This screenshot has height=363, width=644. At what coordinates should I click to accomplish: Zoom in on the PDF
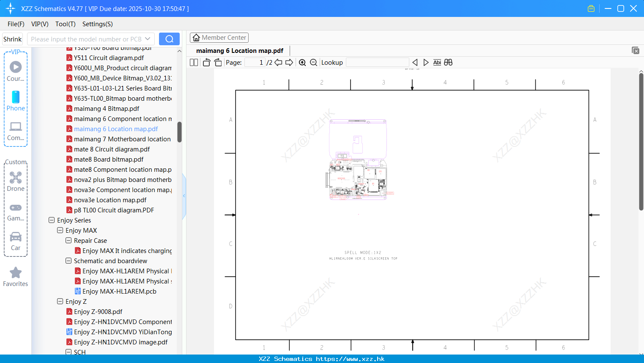(x=302, y=62)
